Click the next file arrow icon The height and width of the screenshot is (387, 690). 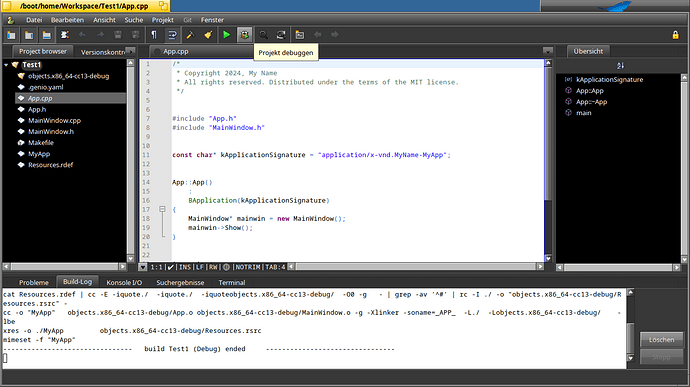pos(335,35)
